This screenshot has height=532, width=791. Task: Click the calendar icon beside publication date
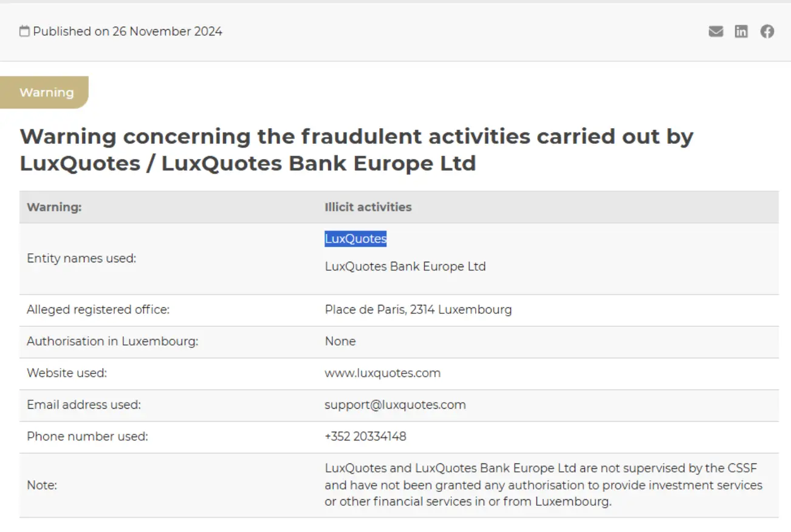(24, 32)
